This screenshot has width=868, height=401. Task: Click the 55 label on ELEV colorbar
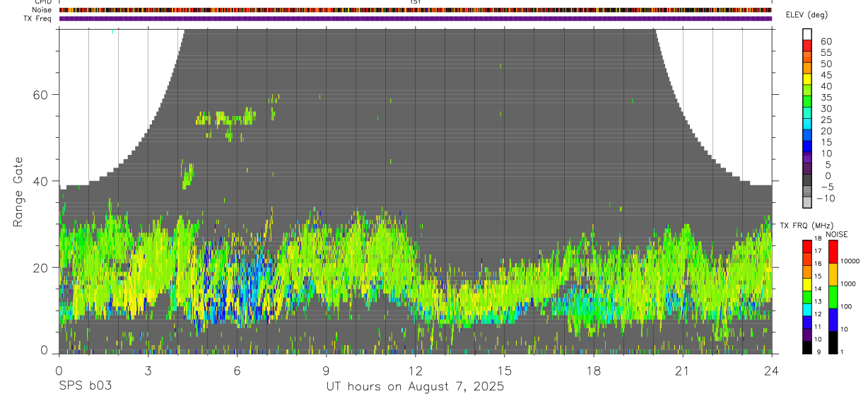click(826, 53)
